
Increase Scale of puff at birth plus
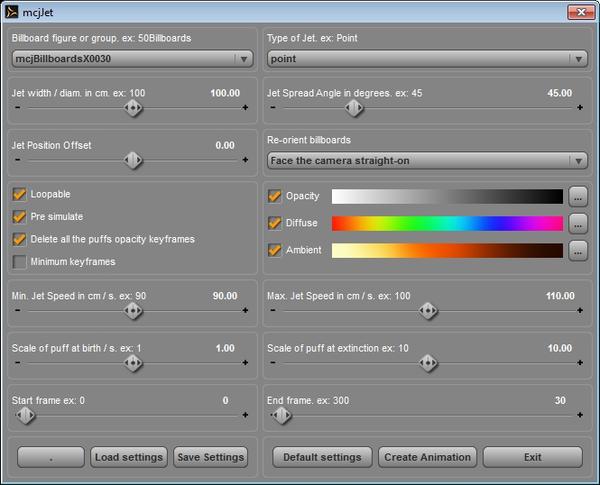245,363
